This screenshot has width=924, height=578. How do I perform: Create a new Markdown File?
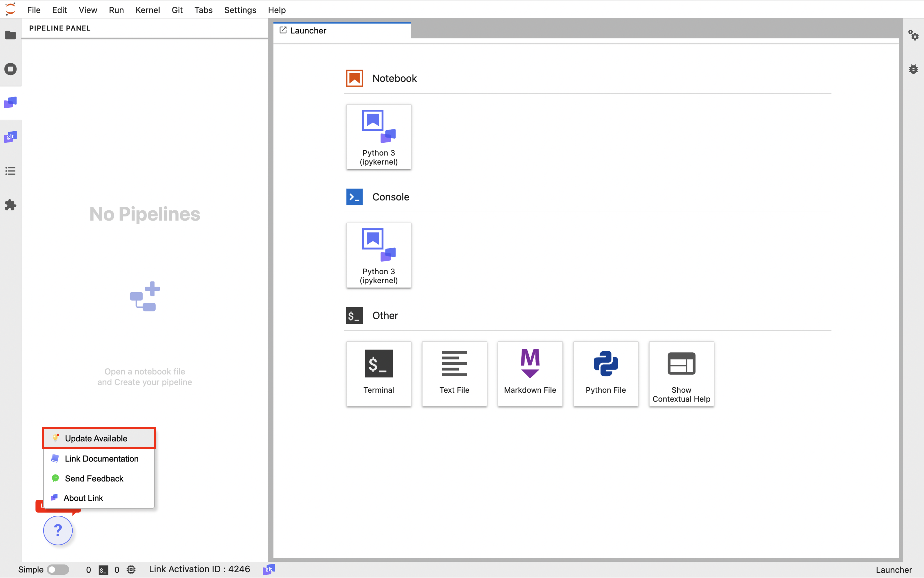point(530,374)
